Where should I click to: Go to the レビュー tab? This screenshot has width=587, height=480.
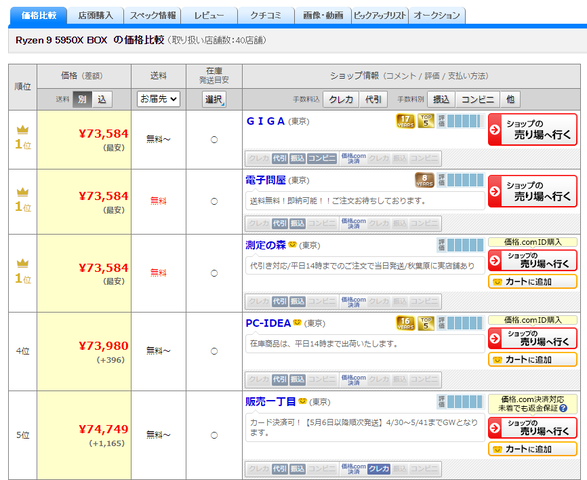(x=209, y=16)
